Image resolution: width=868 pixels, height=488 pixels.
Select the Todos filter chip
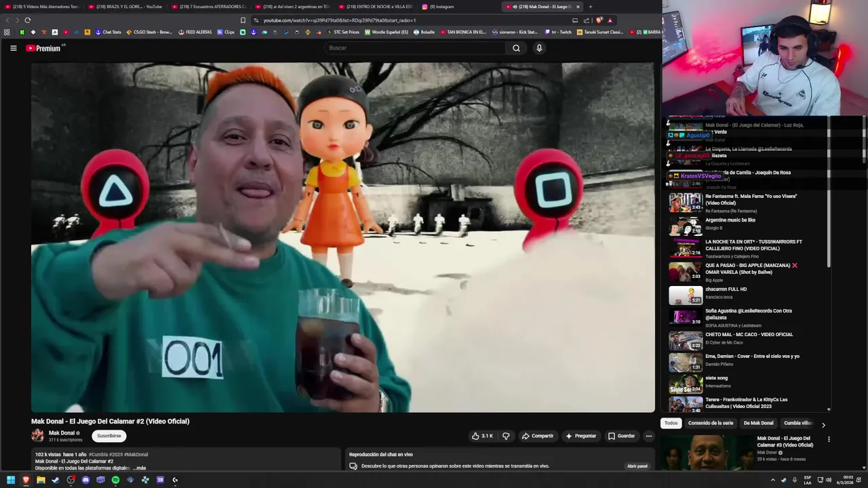click(x=671, y=423)
